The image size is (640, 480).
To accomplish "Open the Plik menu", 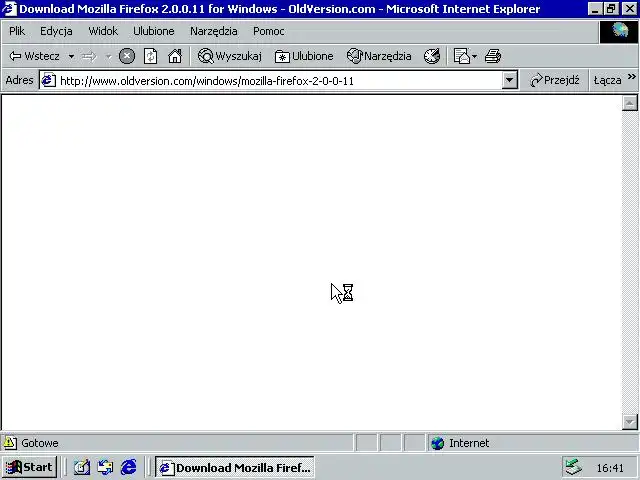I will [x=17, y=31].
